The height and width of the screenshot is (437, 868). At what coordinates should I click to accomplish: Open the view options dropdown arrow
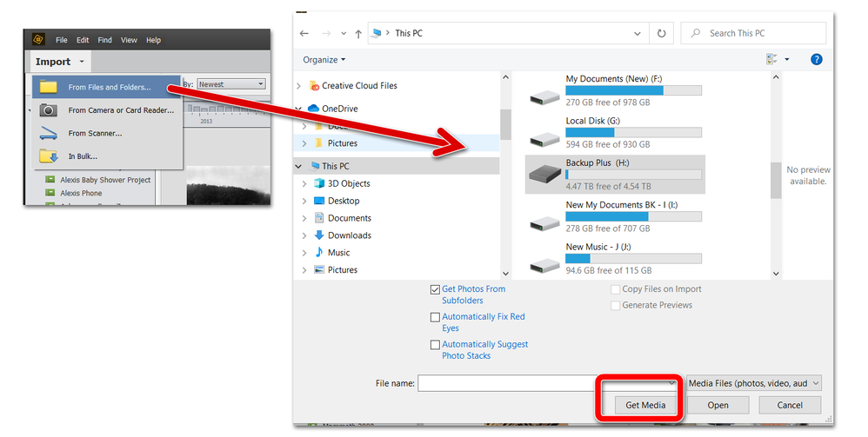pyautogui.click(x=786, y=59)
